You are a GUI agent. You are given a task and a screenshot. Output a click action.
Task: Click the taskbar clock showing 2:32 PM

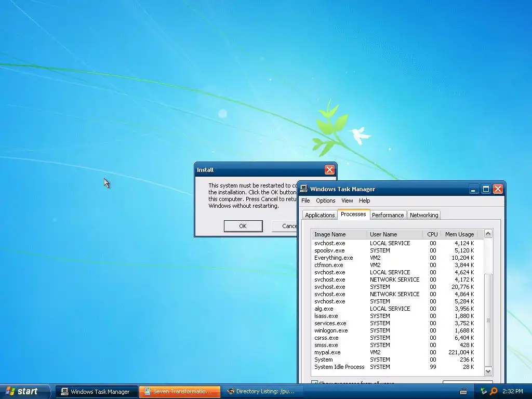click(x=512, y=392)
